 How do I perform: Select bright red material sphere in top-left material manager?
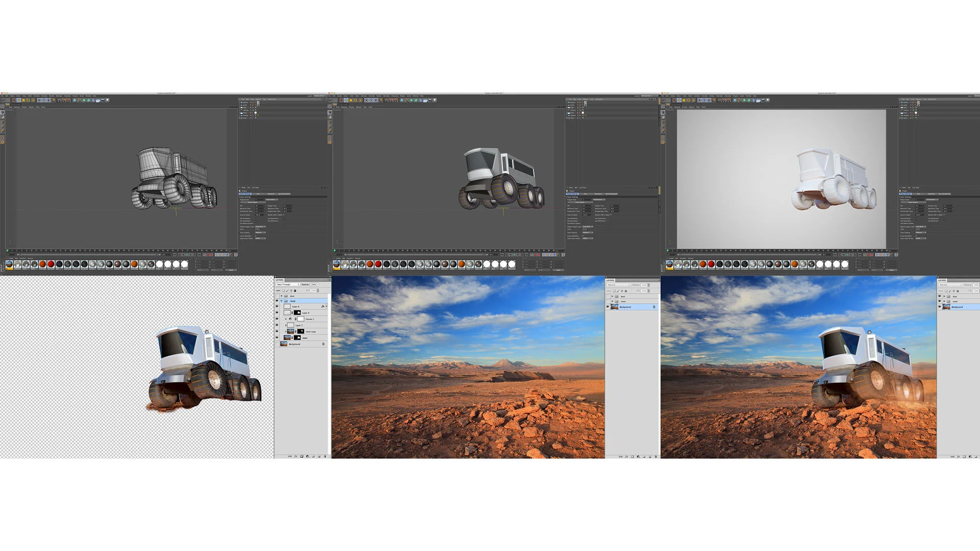click(51, 264)
